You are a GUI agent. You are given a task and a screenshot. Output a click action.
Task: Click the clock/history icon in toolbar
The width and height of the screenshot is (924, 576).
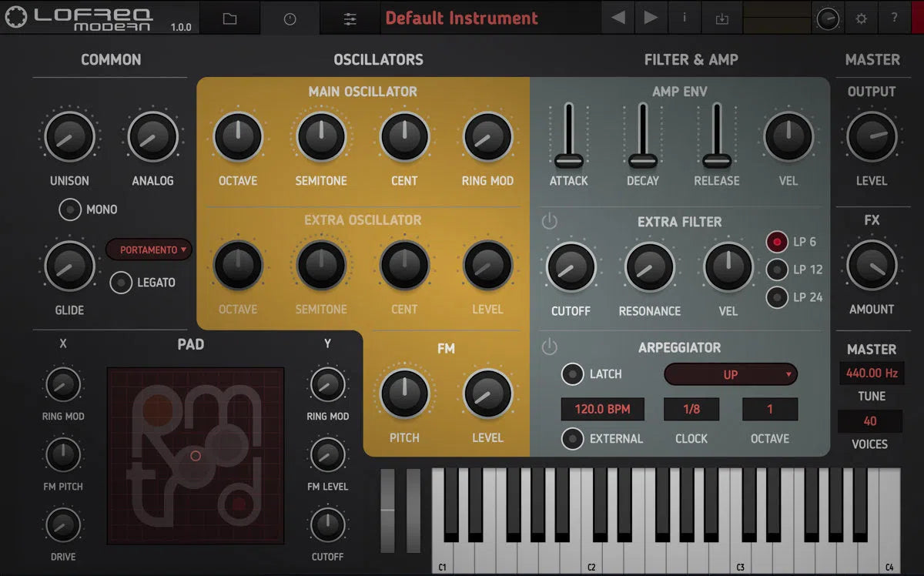click(290, 18)
